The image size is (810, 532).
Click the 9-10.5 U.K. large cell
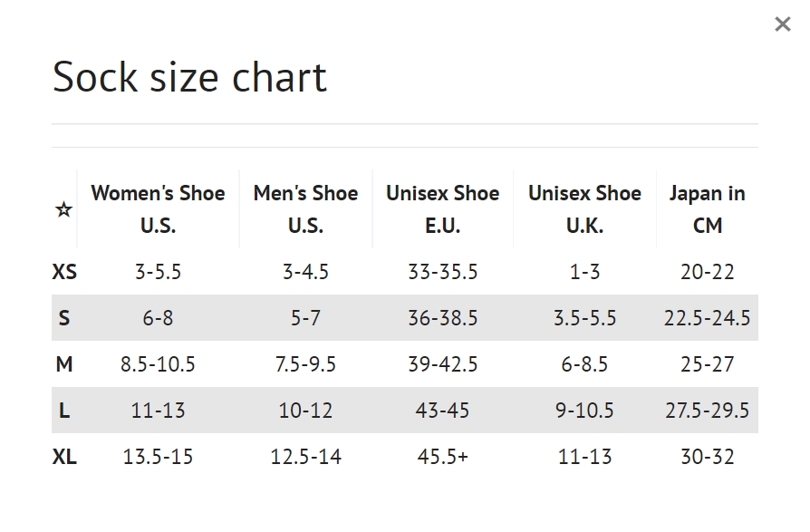coord(584,411)
